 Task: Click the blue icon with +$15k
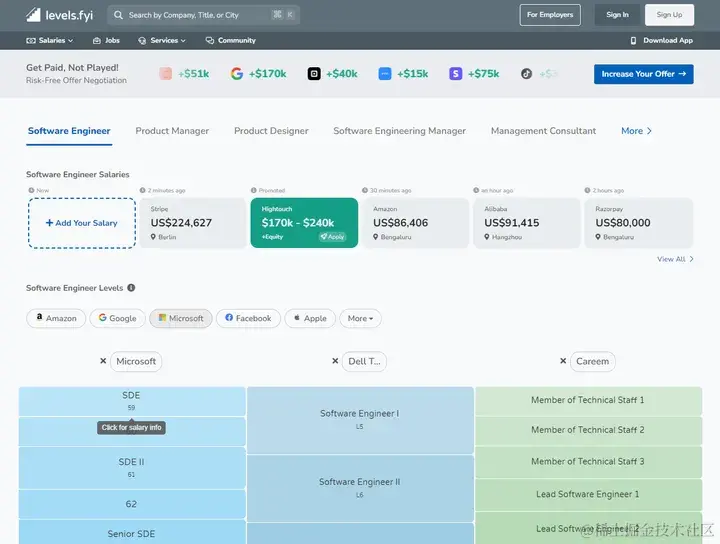coord(385,73)
